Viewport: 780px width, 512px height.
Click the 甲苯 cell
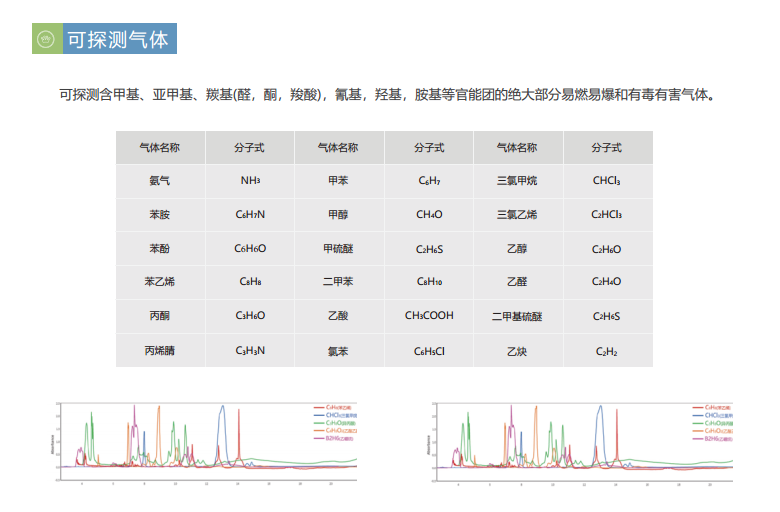coord(338,181)
